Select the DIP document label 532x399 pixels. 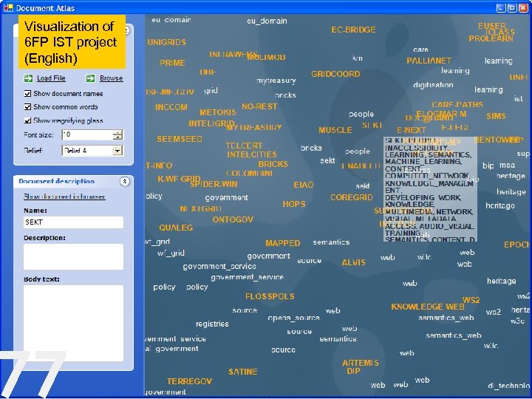tap(353, 371)
